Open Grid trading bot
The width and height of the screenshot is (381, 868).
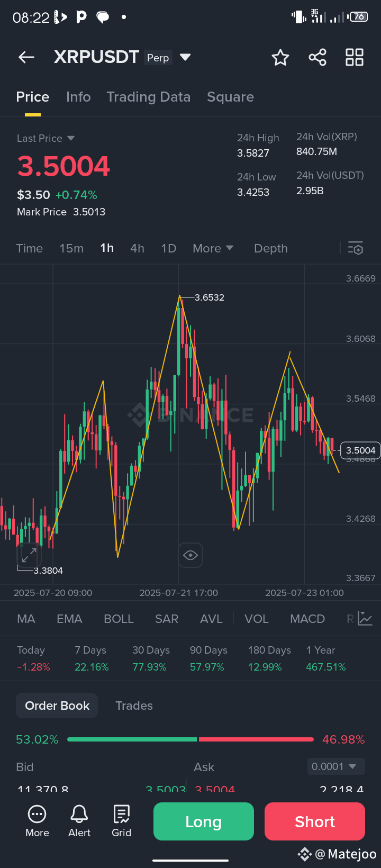click(121, 821)
